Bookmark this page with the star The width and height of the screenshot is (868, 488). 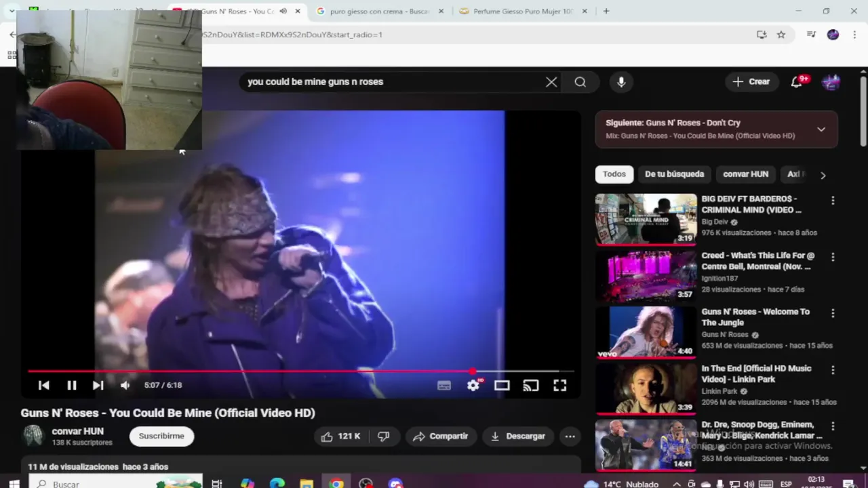(x=781, y=35)
